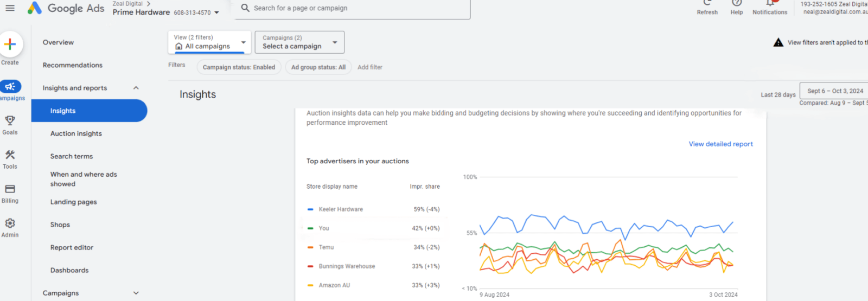Open the Sept 6 – Oct 3 date range picker

point(834,91)
